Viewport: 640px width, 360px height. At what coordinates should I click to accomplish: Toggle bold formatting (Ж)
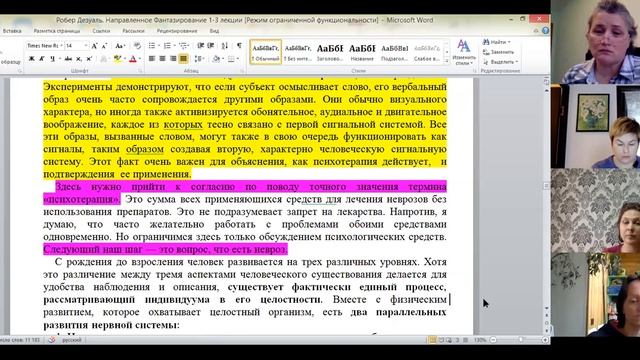click(31, 59)
